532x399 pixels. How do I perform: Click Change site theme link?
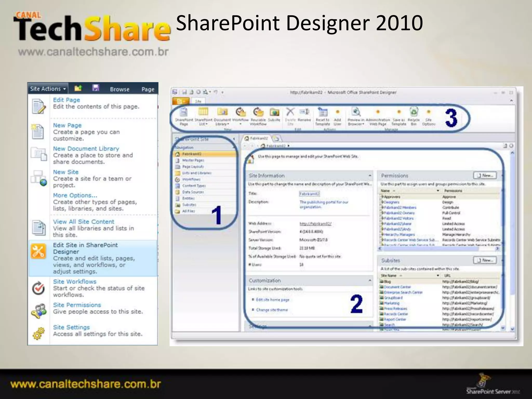pyautogui.click(x=272, y=310)
